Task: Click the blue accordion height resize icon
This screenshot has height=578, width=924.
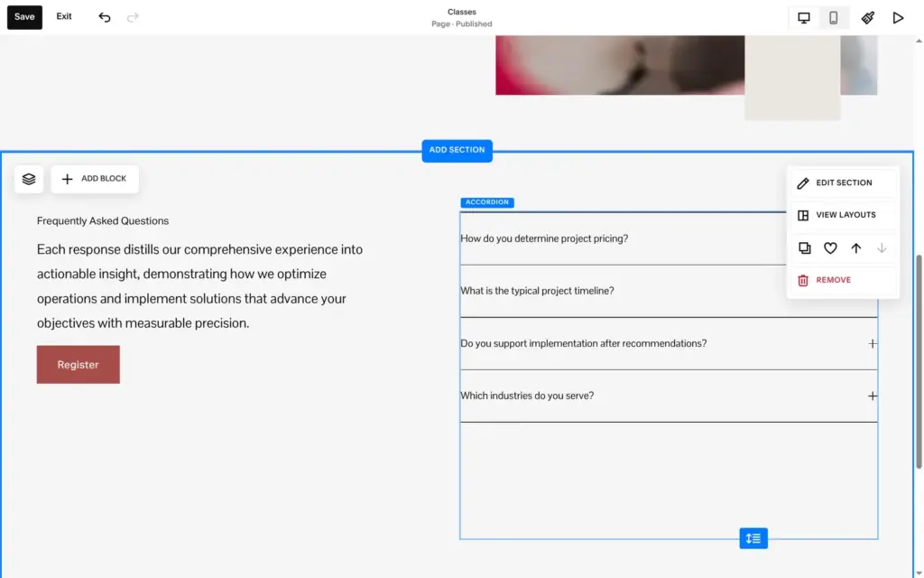Action: point(753,538)
